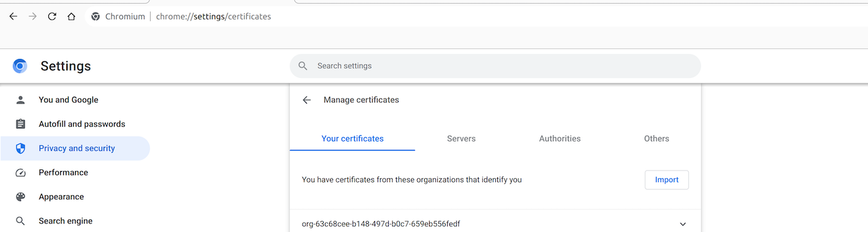Click the Settings logo icon
This screenshot has width=868, height=232.
[x=20, y=66]
